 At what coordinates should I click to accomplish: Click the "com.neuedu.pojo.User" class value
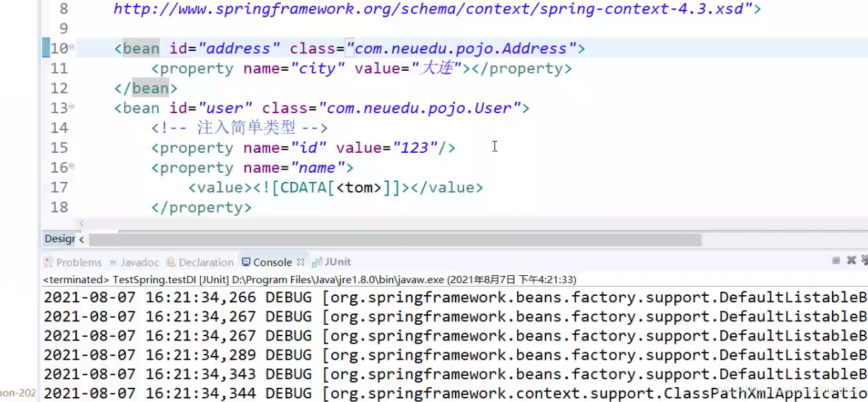pos(419,108)
